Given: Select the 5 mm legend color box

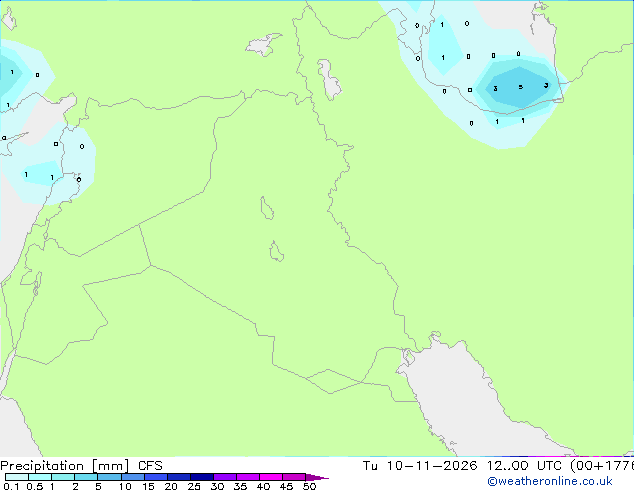Looking at the screenshot, I should click(110, 477).
